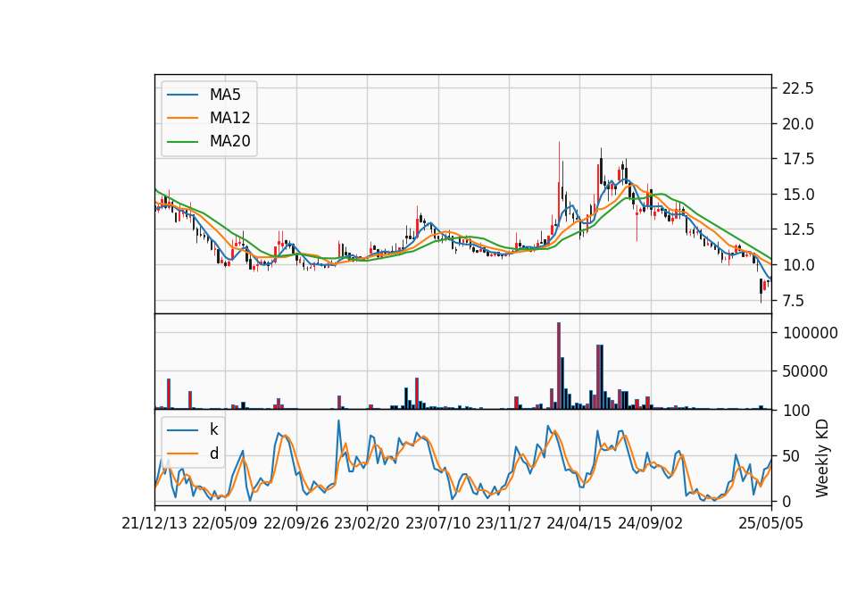Click the 22.5 price axis value
The image size is (857, 616).
point(798,88)
